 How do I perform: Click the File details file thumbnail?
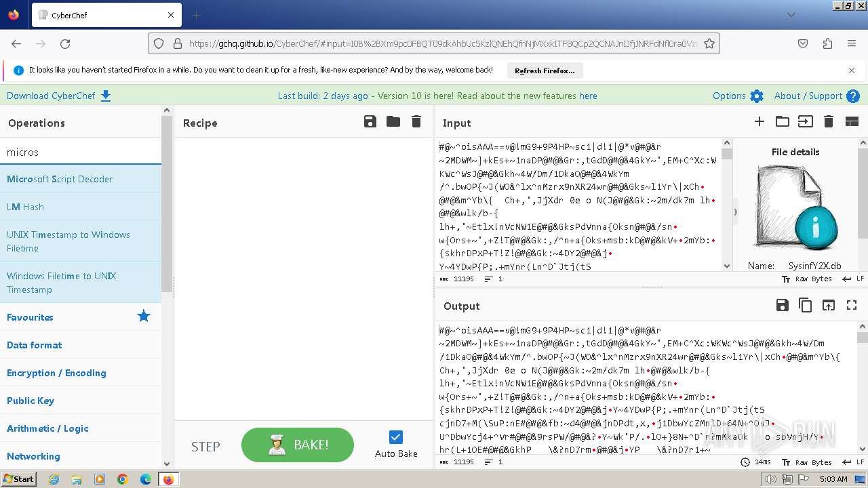[x=795, y=209]
